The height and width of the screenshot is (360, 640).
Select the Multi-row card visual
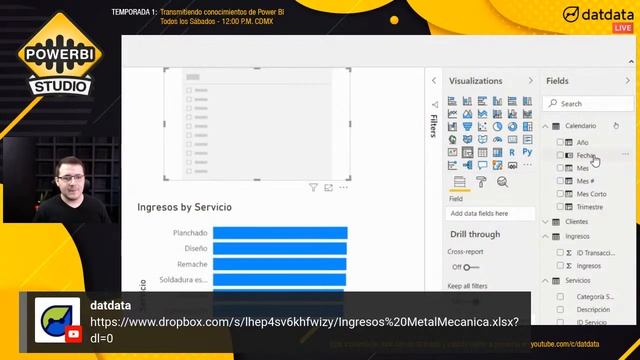coord(527,140)
